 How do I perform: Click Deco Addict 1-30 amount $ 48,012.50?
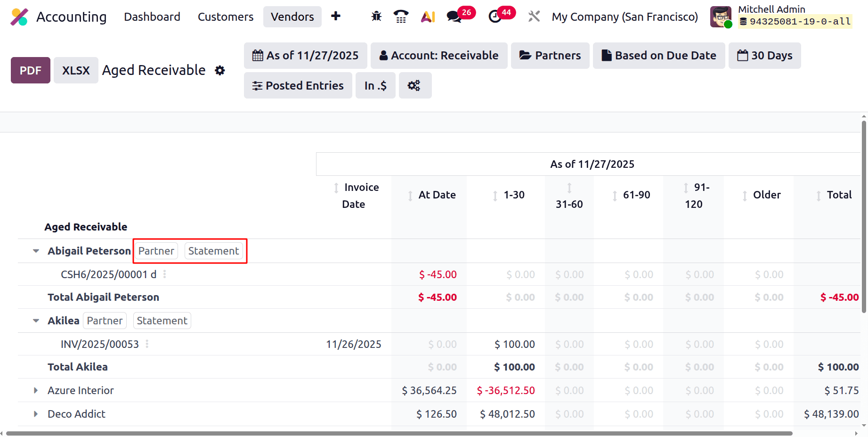[507, 414]
